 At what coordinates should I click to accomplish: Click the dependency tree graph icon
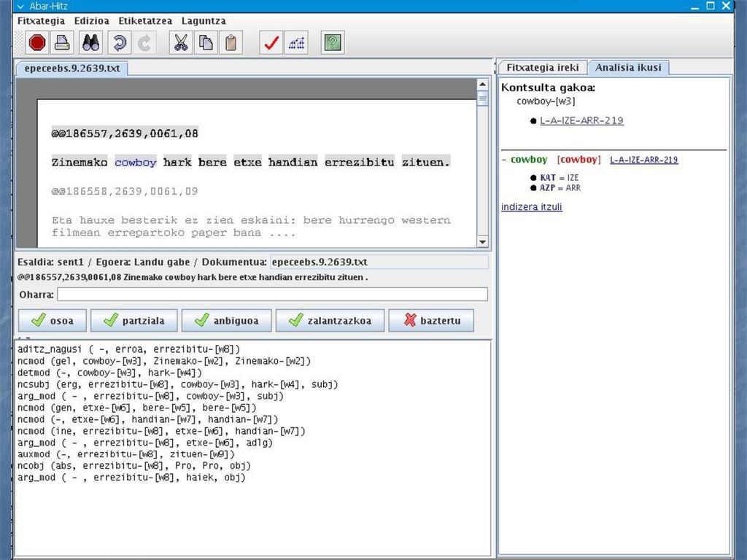point(296,43)
